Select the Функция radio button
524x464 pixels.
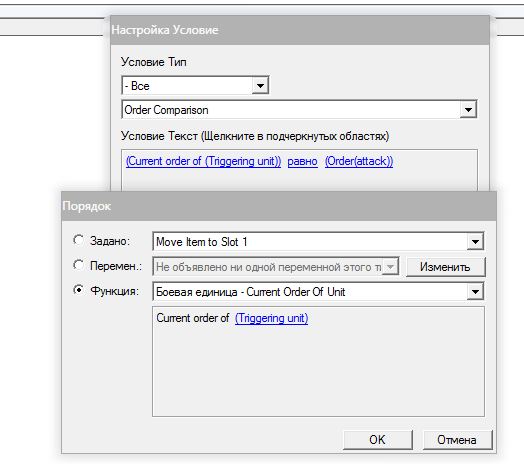(x=79, y=290)
